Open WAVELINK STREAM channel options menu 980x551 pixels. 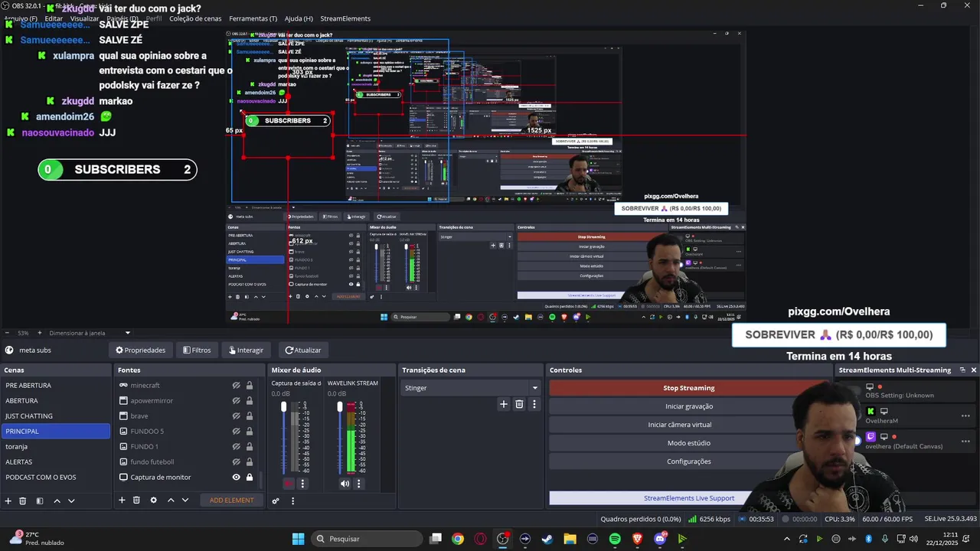coord(358,484)
